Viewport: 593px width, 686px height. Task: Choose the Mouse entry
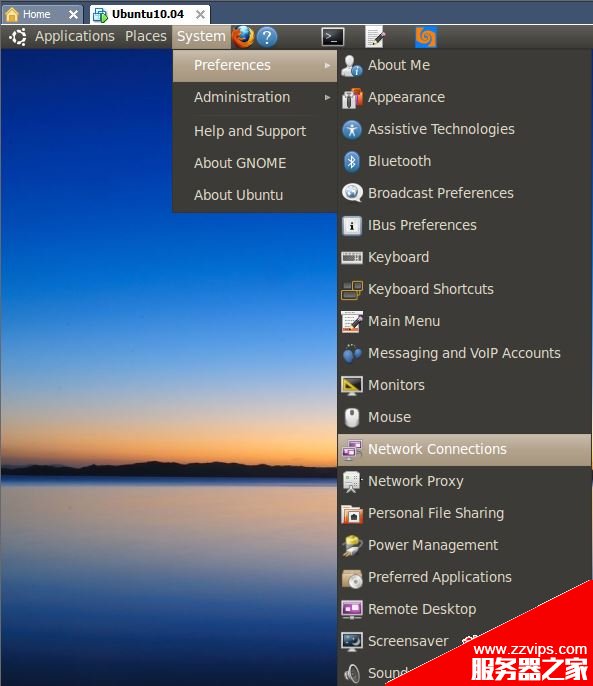pyautogui.click(x=465, y=417)
